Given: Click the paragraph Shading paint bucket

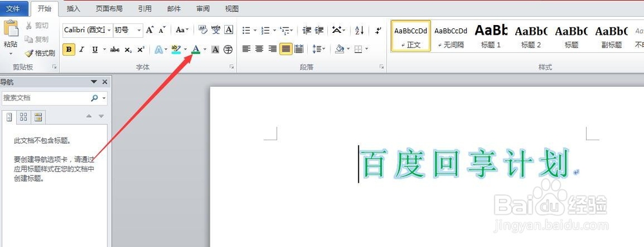Looking at the screenshot, I should click(339, 50).
